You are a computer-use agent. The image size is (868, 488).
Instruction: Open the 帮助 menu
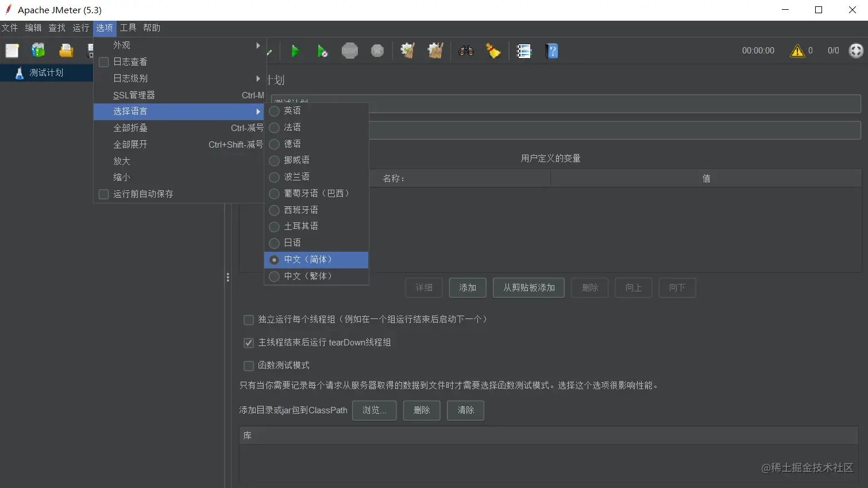tap(152, 28)
